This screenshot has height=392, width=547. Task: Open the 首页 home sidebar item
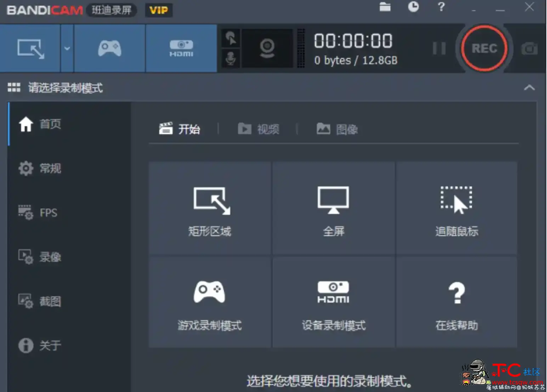coord(69,124)
